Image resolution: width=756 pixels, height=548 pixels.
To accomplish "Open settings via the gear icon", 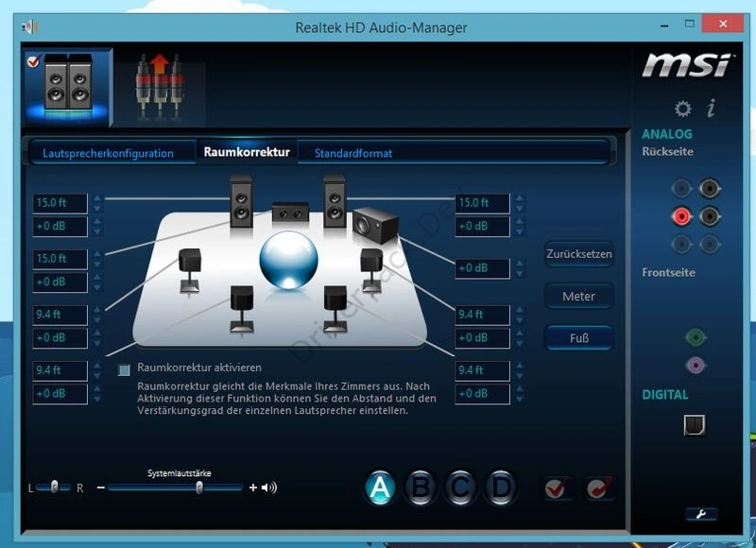I will tap(682, 109).
